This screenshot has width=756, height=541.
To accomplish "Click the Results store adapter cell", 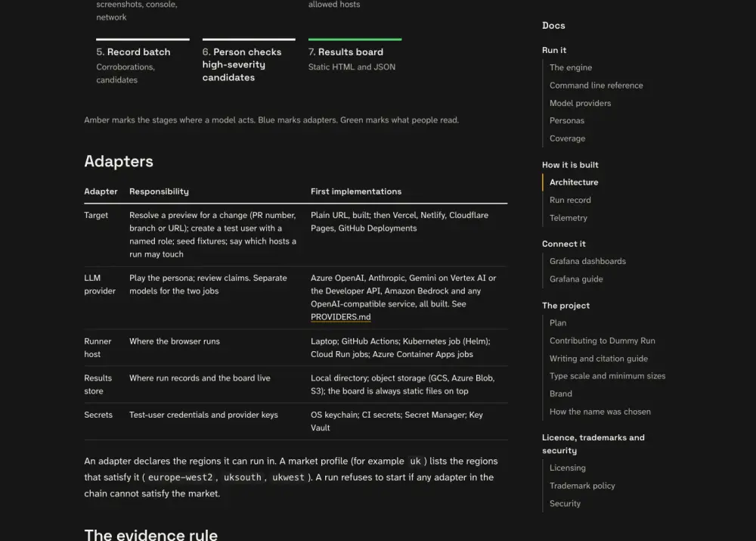I will coord(98,384).
